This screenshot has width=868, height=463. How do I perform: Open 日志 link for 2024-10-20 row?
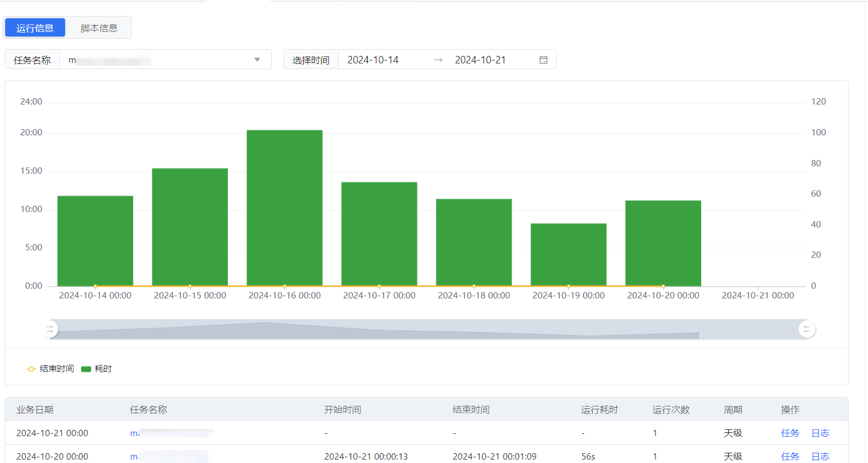point(821,457)
